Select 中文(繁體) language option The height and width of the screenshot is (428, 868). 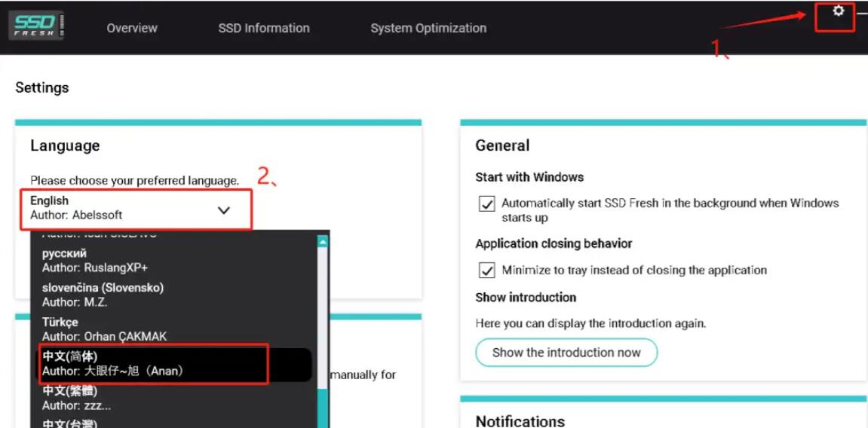(176, 398)
